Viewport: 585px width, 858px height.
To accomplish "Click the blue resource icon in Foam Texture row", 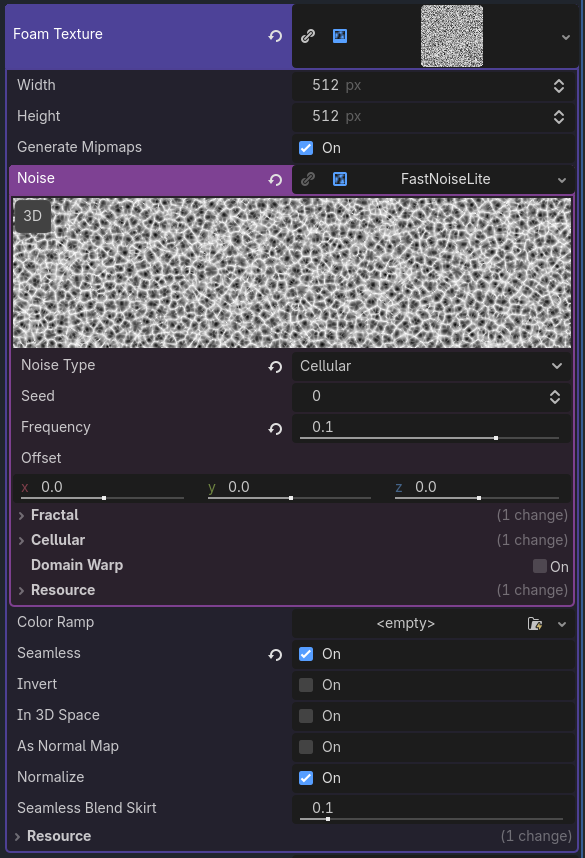I will [x=339, y=35].
